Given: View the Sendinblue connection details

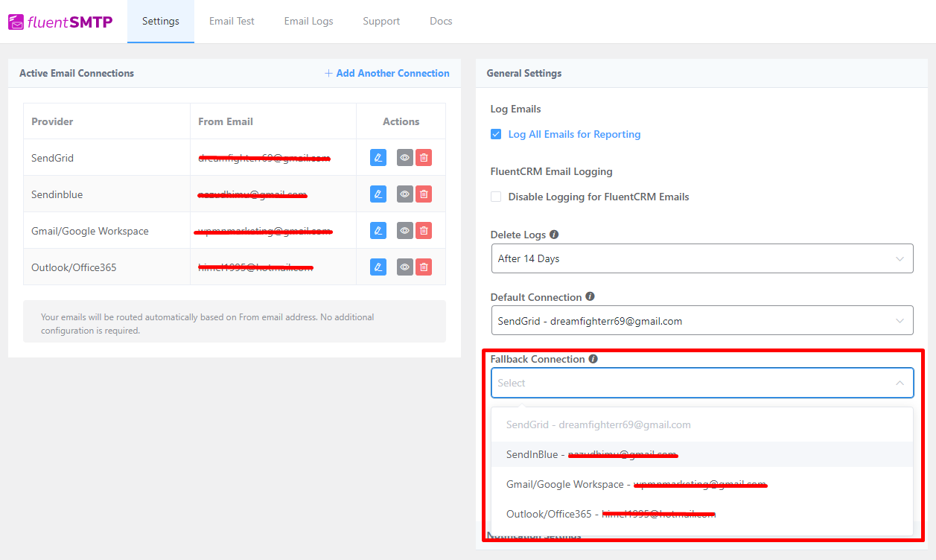Looking at the screenshot, I should click(x=405, y=194).
